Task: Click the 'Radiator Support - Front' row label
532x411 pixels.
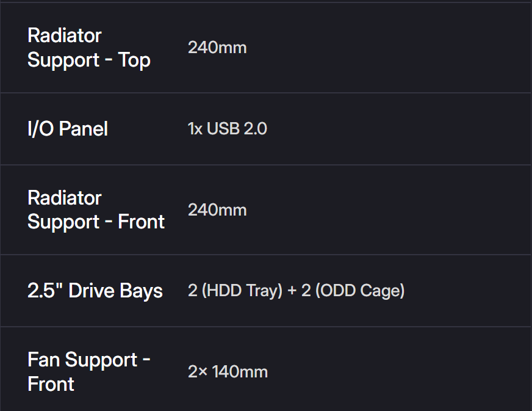Action: point(96,209)
